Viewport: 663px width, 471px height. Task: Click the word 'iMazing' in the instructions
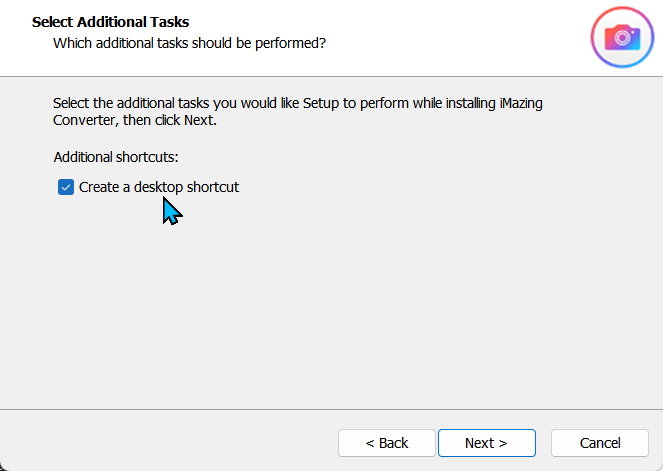pos(521,104)
